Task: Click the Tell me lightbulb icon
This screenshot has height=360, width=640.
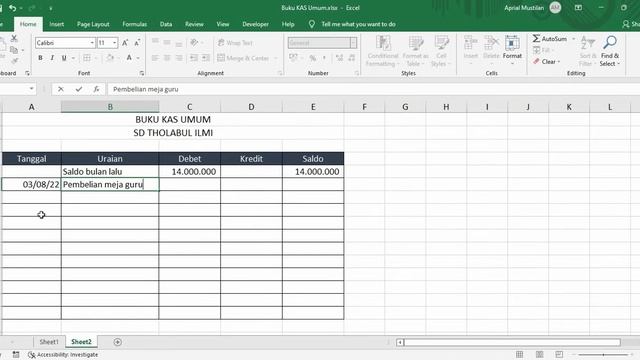Action: click(311, 24)
